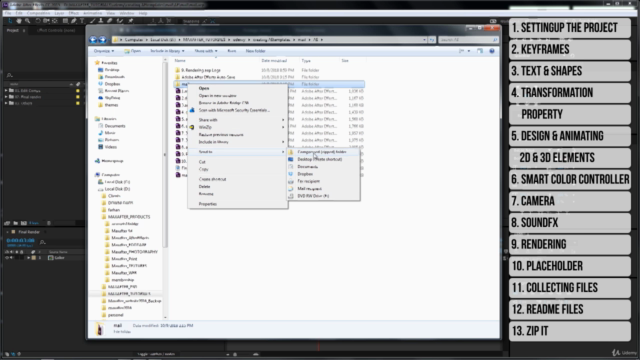Click the timeline search magnifier icon
640x360 pixels.
click(42, 242)
